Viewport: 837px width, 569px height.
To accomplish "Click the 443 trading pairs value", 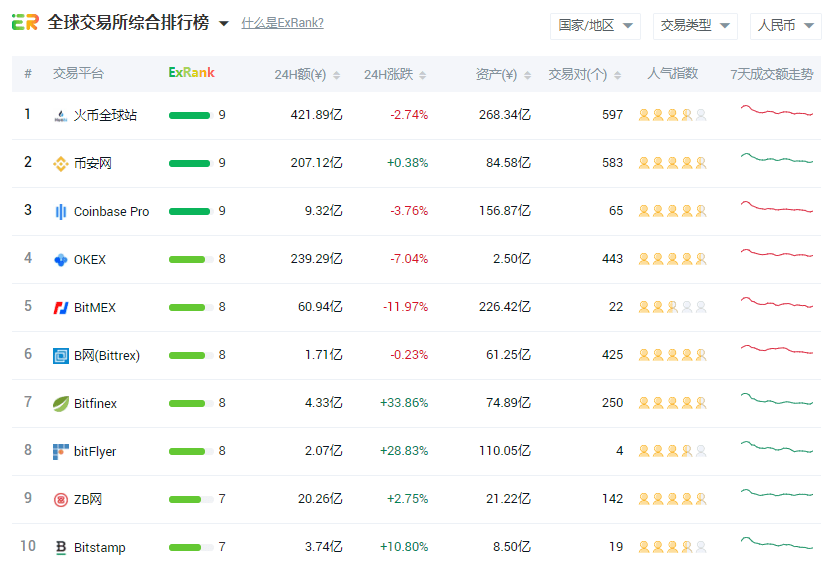I will pyautogui.click(x=613, y=259).
